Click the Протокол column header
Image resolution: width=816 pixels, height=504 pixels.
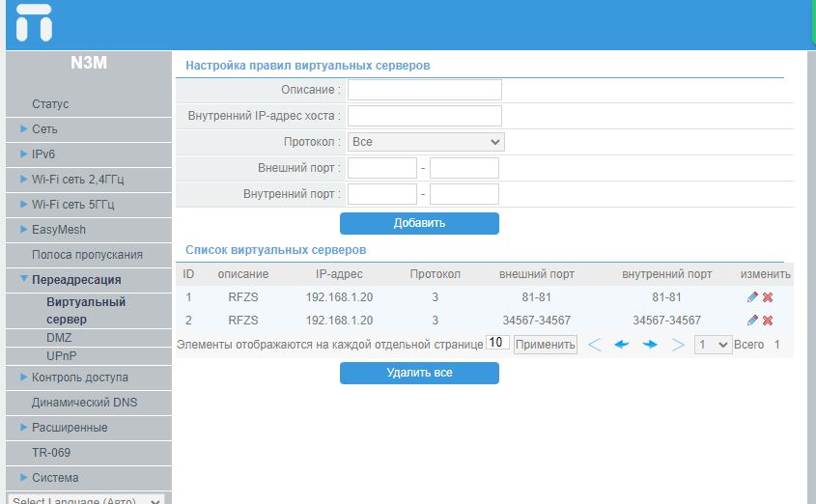point(436,274)
